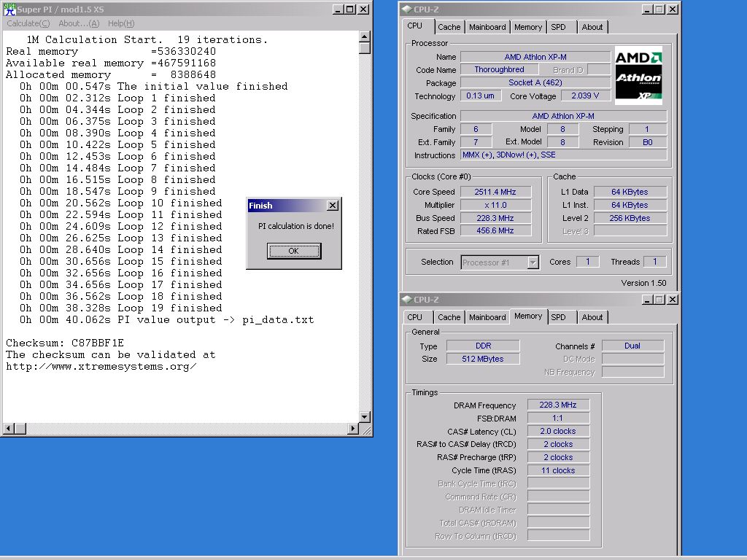Click the Core Voltage value 2.039 V
The width and height of the screenshot is (747, 560).
coord(585,96)
